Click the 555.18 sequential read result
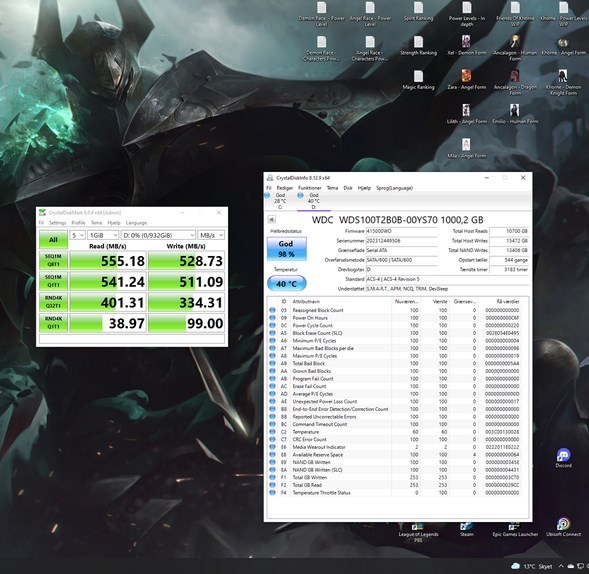The height and width of the screenshot is (574, 589). [108, 261]
